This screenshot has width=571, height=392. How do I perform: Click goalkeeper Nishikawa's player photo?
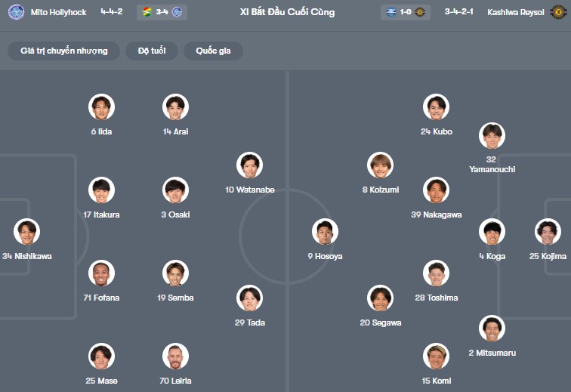(x=26, y=232)
